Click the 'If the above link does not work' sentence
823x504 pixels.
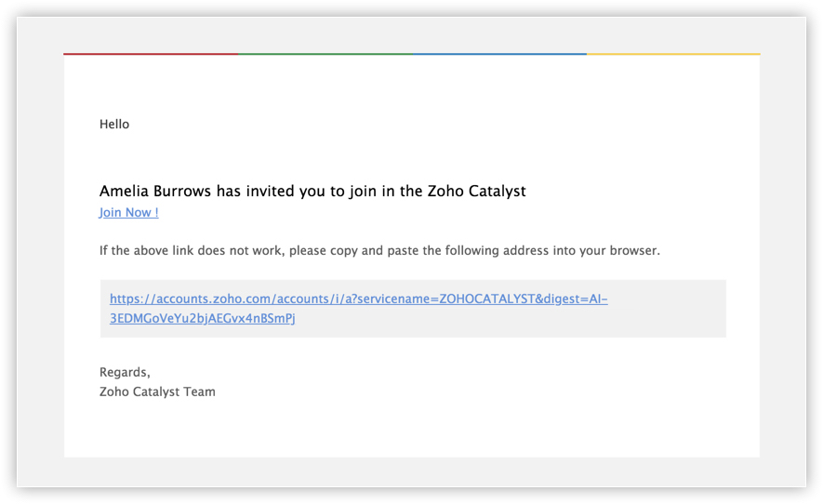[379, 250]
